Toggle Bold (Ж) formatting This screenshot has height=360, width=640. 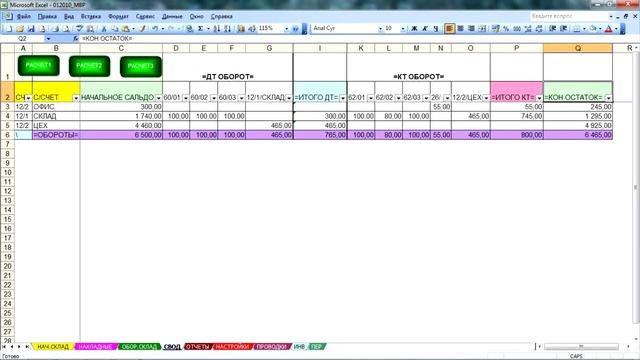point(414,29)
